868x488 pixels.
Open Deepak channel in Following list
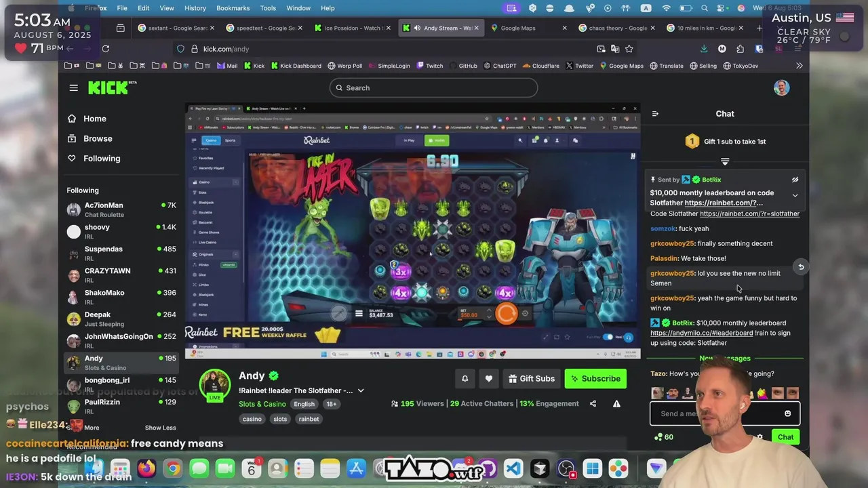tap(121, 319)
